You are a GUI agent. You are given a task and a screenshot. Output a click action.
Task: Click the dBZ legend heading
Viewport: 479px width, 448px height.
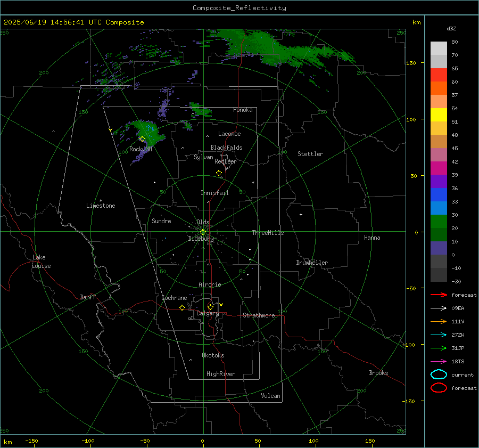point(451,28)
